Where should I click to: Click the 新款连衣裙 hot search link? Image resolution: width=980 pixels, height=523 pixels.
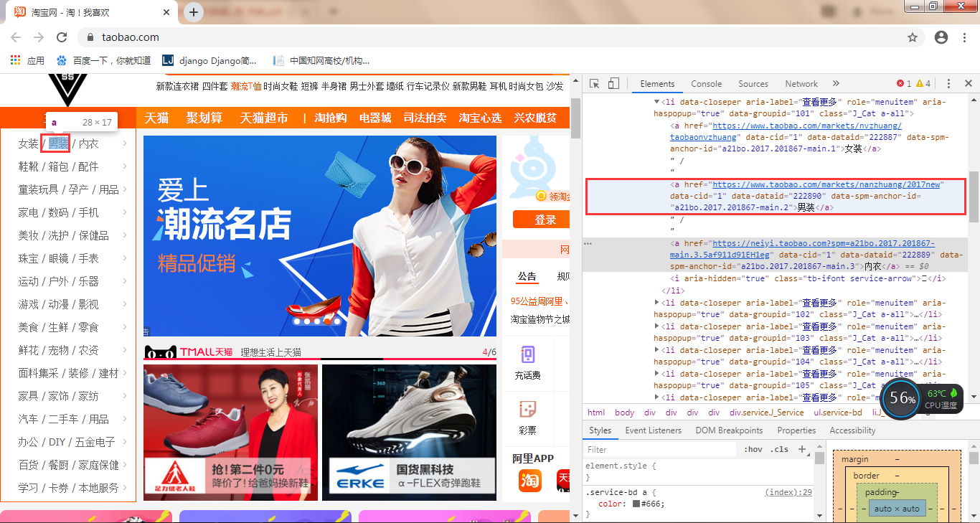(178, 86)
